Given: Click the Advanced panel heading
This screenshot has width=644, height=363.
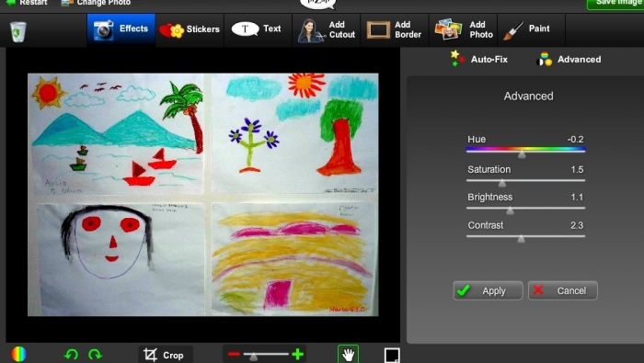Looking at the screenshot, I should click(x=529, y=96).
